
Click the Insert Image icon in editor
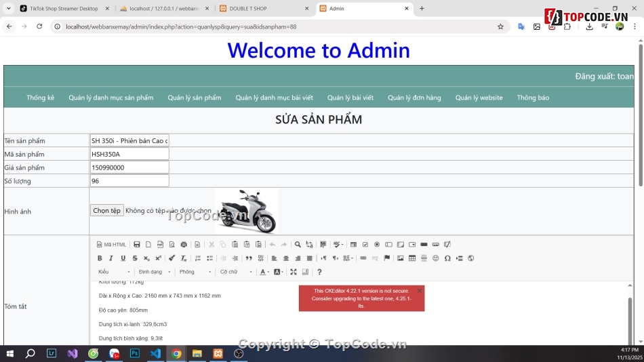pos(401,258)
